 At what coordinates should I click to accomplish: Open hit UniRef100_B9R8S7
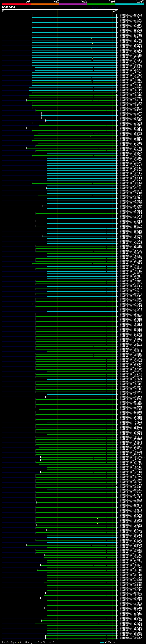coord(131,638)
